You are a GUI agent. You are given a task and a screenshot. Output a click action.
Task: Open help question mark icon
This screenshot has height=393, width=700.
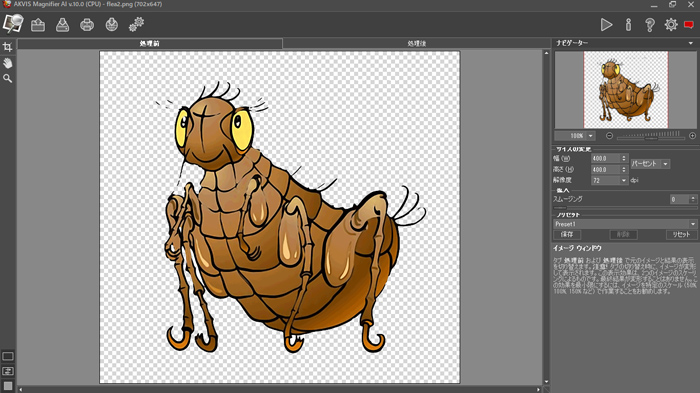coord(650,25)
